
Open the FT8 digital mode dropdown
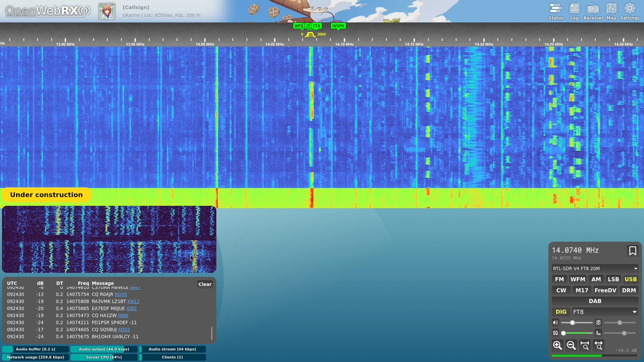pyautogui.click(x=605, y=312)
